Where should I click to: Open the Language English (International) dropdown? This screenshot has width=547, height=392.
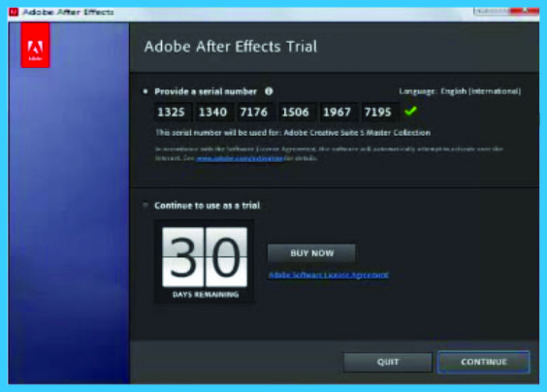(460, 91)
